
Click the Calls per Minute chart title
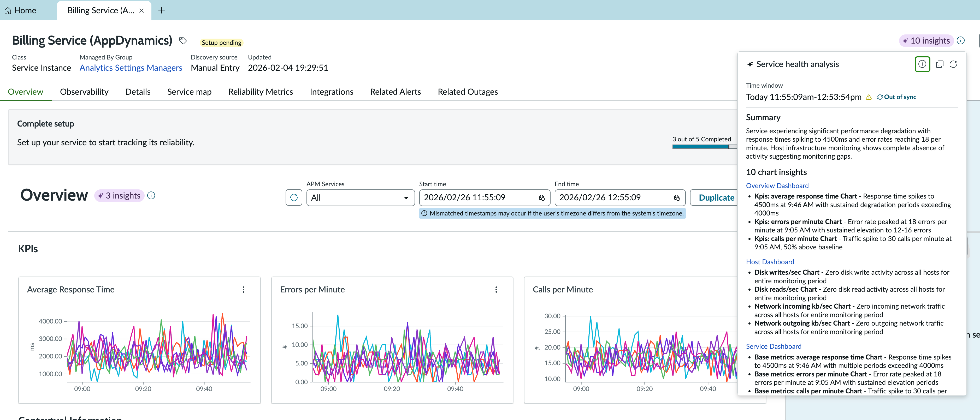pyautogui.click(x=563, y=290)
